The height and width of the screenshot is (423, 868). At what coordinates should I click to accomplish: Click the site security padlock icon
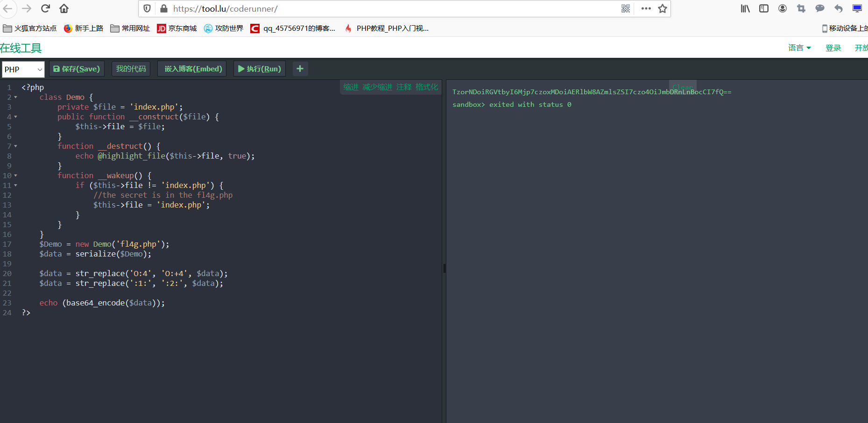[x=163, y=8]
